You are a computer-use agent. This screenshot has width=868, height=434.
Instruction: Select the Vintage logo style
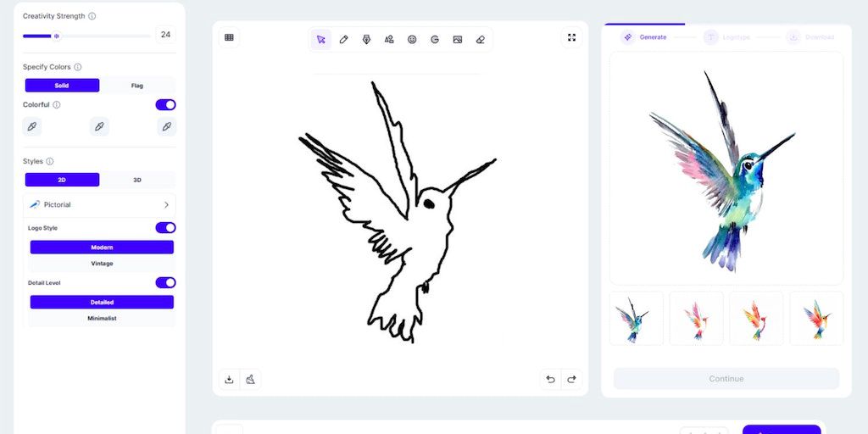102,264
